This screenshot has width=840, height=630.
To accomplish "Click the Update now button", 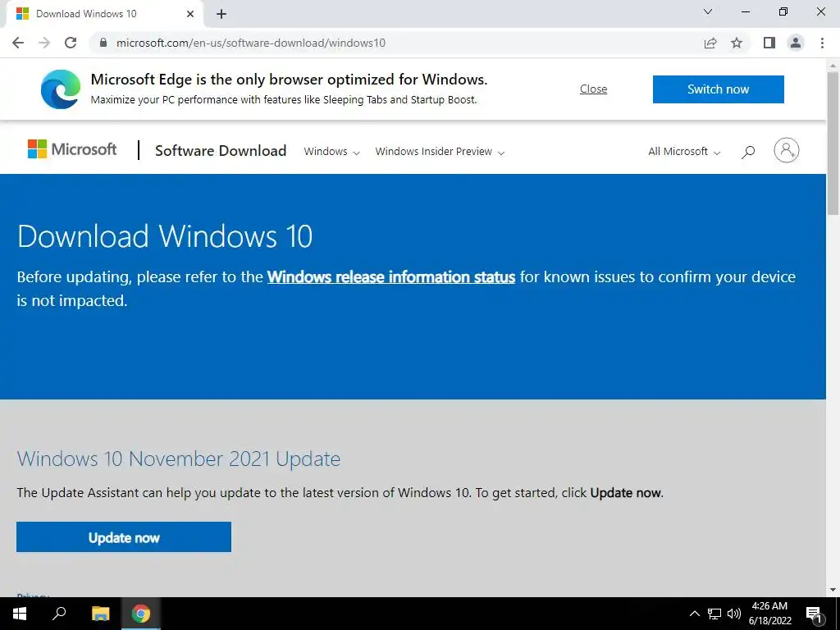I will (124, 536).
